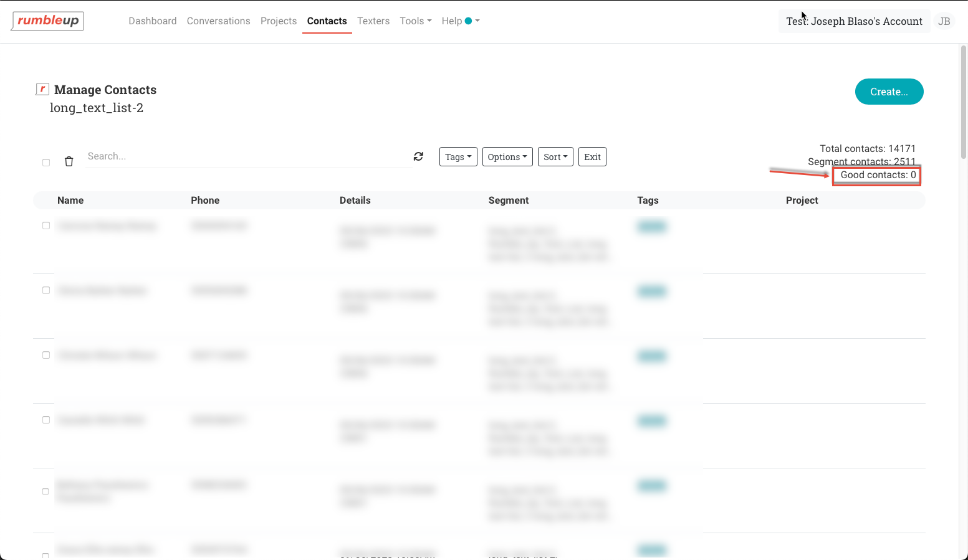Image resolution: width=968 pixels, height=560 pixels.
Task: Click the Good contacts: 0 text
Action: tap(878, 175)
